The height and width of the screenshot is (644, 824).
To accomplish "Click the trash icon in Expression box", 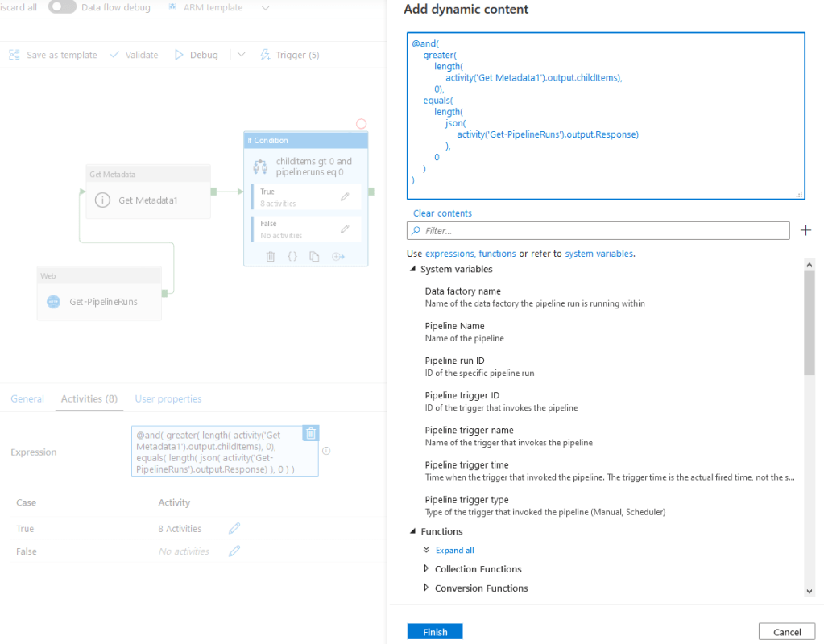I will coord(310,433).
